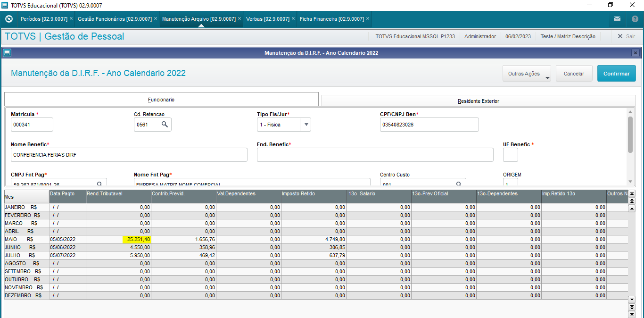Switch to the Gestão Funcionários tab

pos(115,19)
